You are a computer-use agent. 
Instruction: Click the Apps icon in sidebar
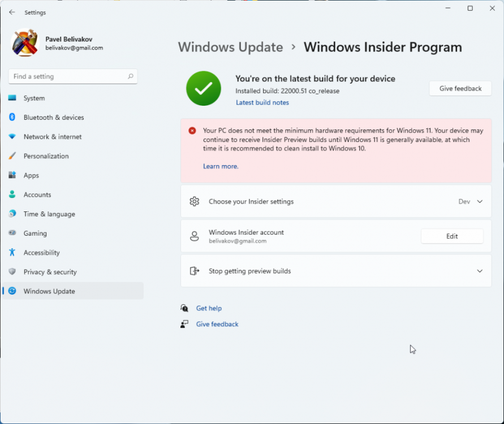(12, 175)
